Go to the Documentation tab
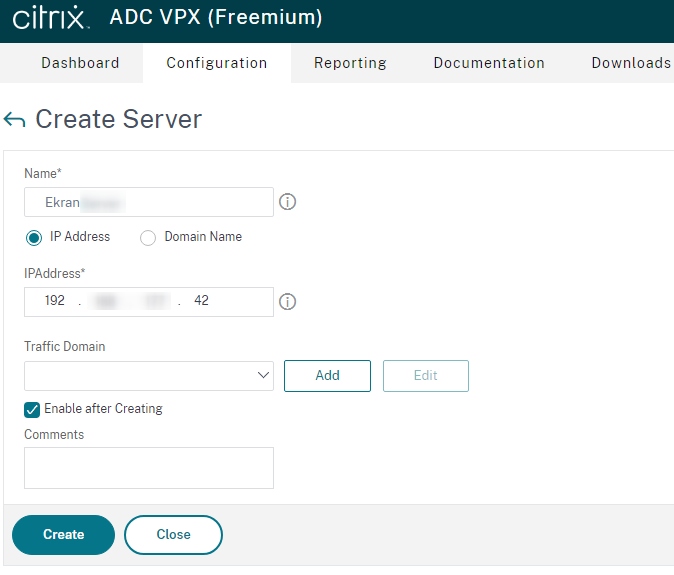The width and height of the screenshot is (674, 575). click(x=489, y=63)
